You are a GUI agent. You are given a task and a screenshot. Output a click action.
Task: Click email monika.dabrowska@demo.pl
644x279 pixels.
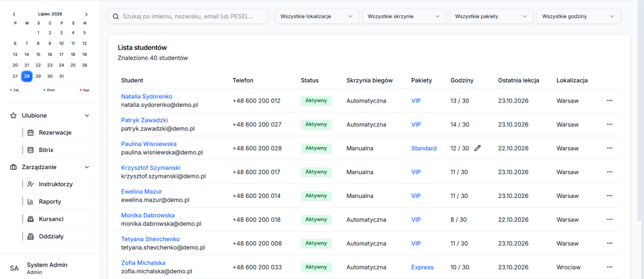(161, 224)
